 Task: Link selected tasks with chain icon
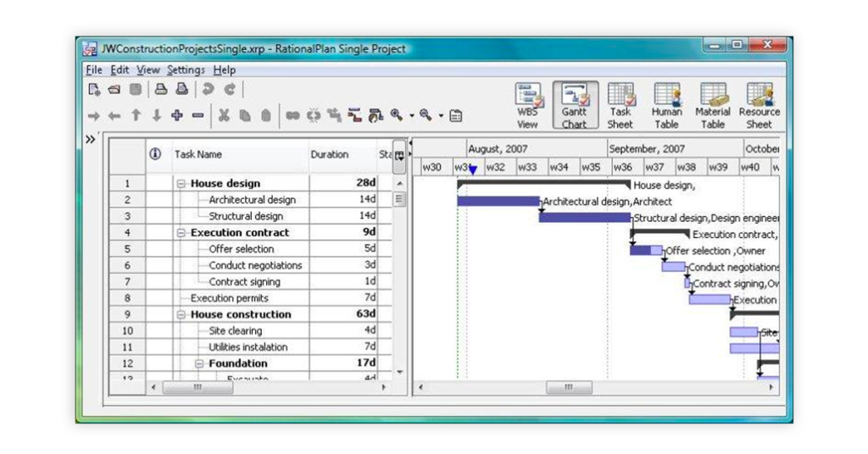(292, 115)
